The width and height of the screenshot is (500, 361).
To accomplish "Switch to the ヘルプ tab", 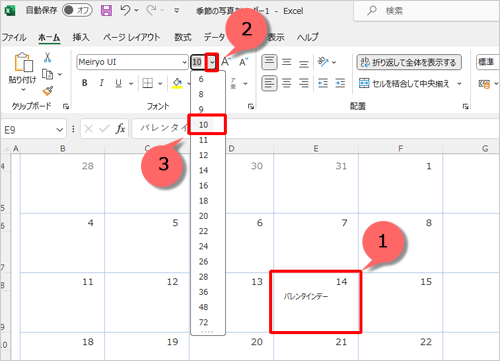I will click(x=308, y=37).
